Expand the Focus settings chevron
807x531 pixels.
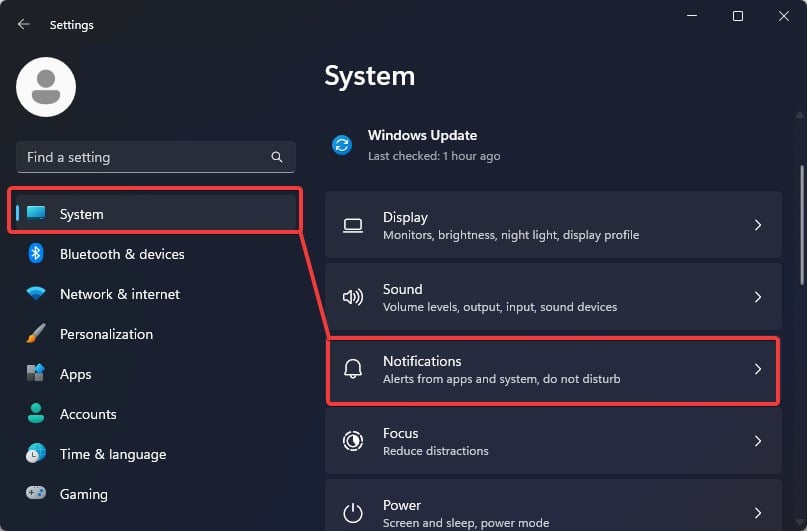[x=757, y=441]
